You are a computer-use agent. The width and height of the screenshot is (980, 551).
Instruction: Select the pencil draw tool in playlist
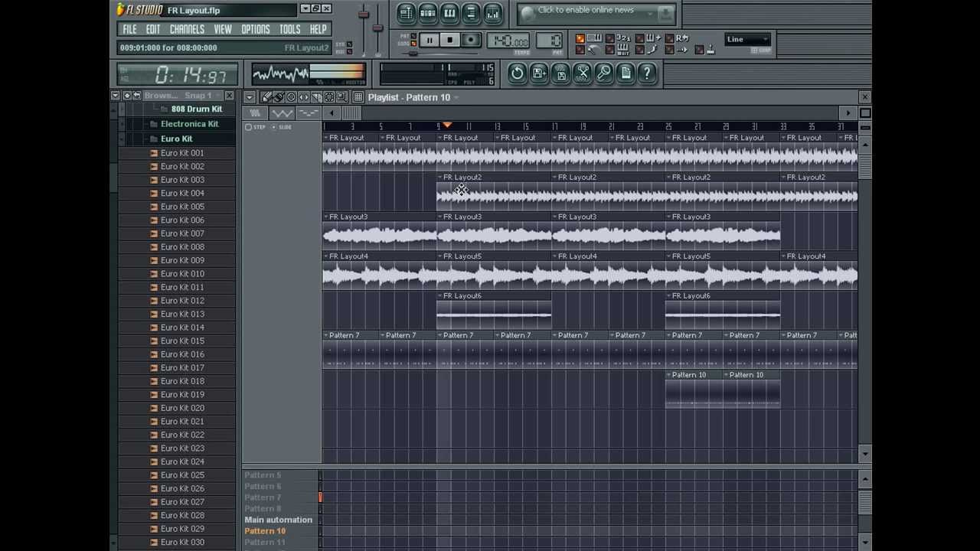[266, 97]
